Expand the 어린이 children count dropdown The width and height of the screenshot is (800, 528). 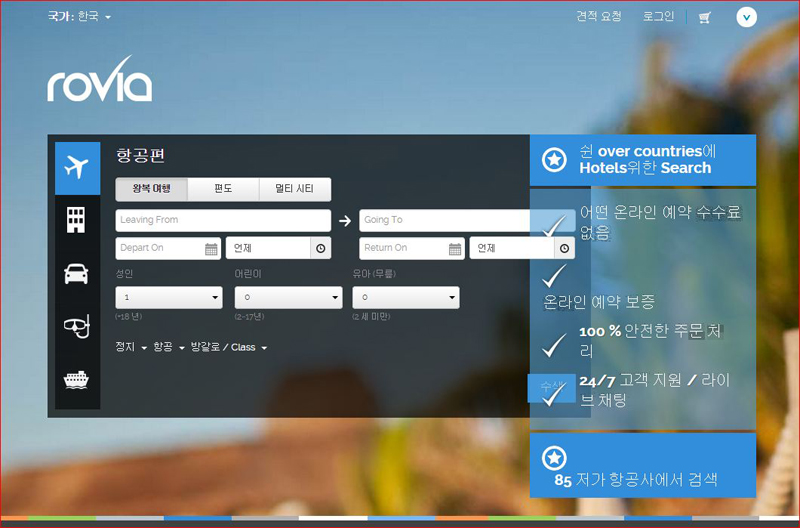288,298
